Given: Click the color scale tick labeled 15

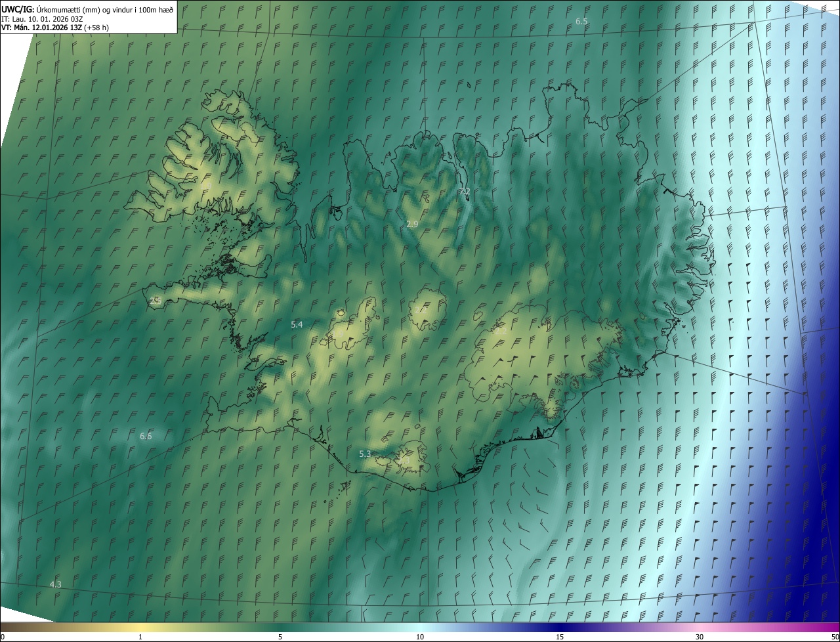Looking at the screenshot, I should (x=560, y=637).
